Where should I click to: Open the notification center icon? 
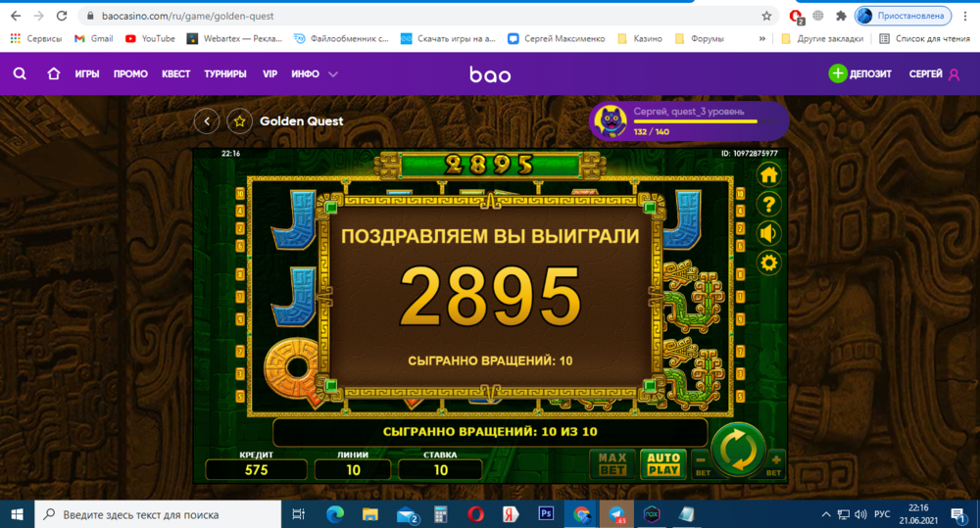[x=957, y=515]
